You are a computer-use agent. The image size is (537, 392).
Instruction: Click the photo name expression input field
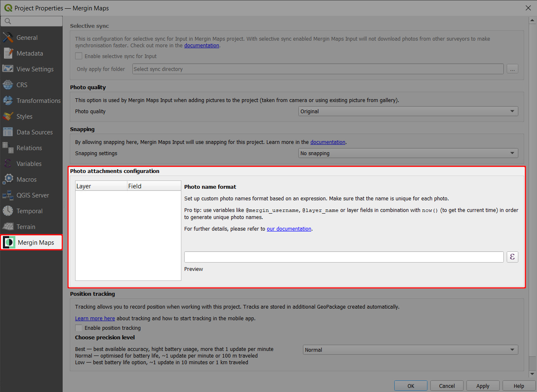344,257
